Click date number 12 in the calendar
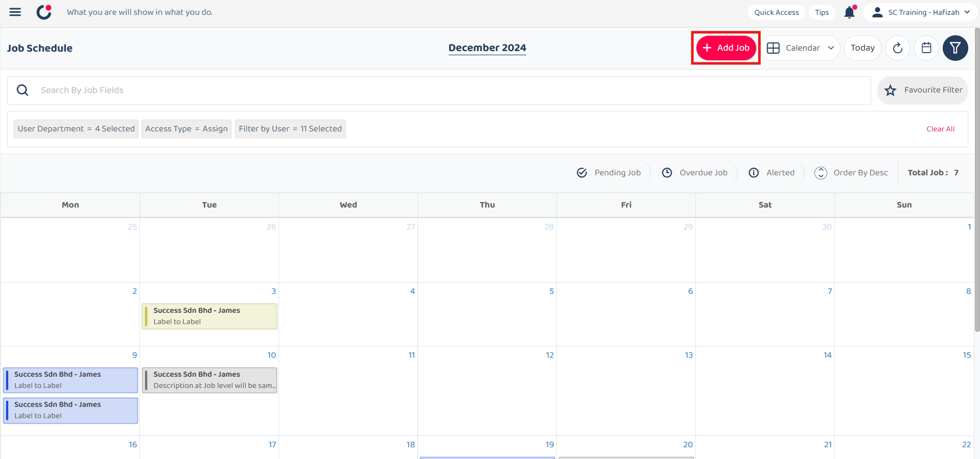980x459 pixels. 550,355
